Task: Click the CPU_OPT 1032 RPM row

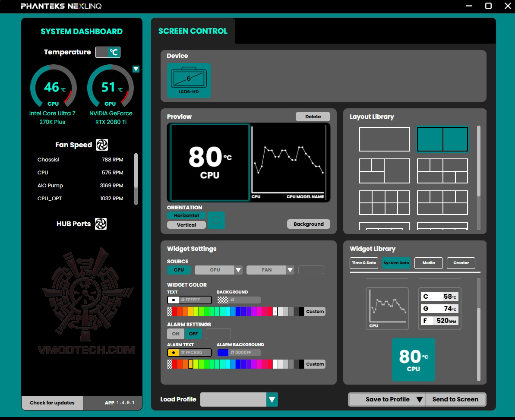Action: click(80, 198)
